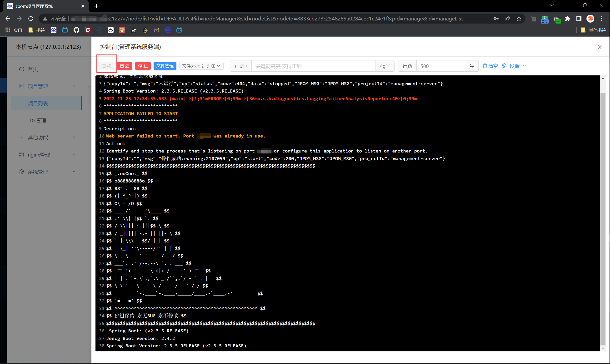This screenshot has width=610, height=364.
Task: Open settings via the gear icon
Action: 504,66
